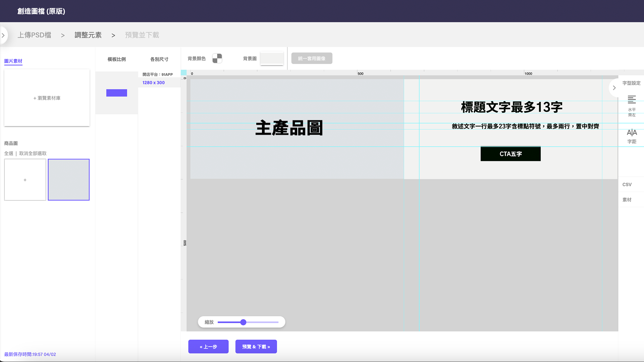This screenshot has height=362, width=644.
Task: Open the 圖片素材 tab
Action: tap(13, 61)
